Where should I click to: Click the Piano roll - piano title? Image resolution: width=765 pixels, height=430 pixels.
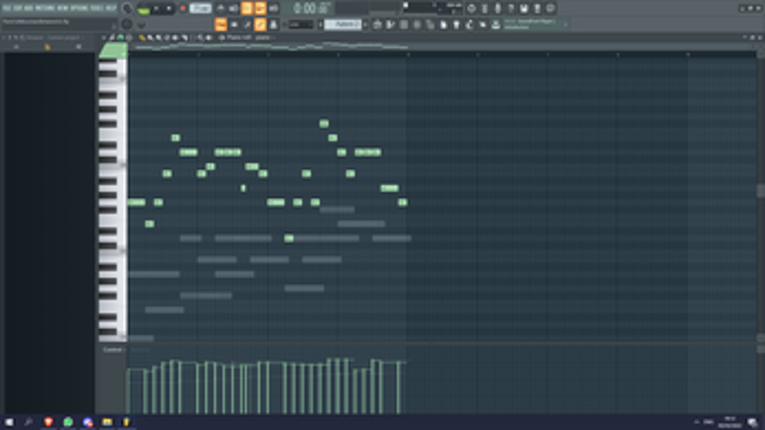(x=248, y=38)
